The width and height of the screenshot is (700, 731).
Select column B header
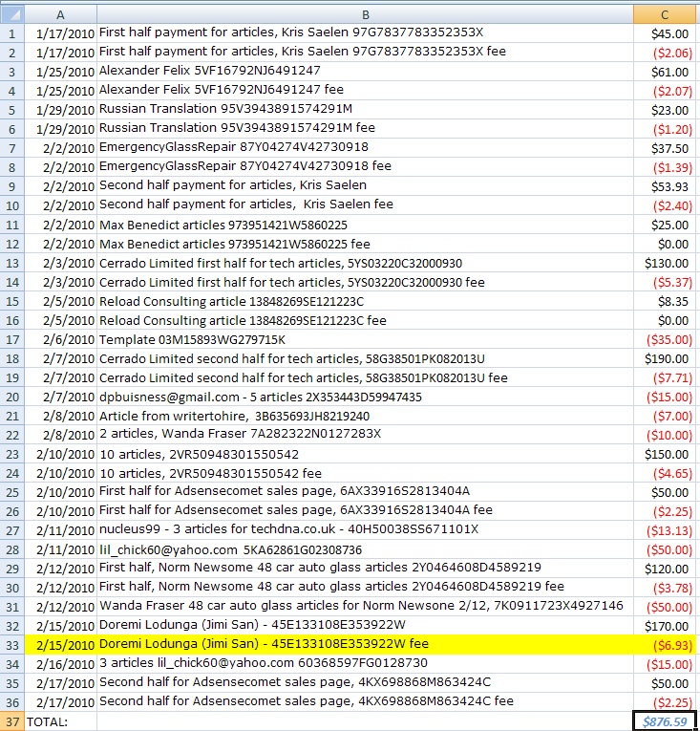365,13
